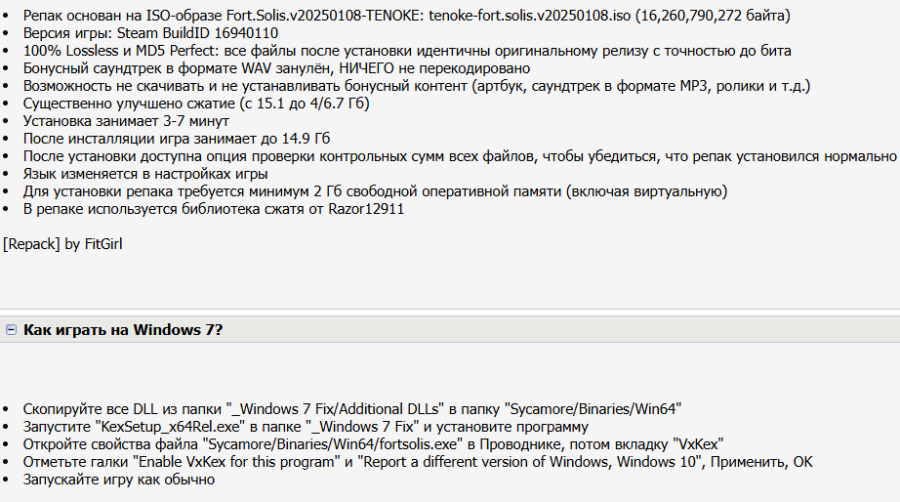Click the 'Запустите KexSetup_x64Rel.exe' instruction line
Viewport: 900px width, 502px height.
(306, 427)
